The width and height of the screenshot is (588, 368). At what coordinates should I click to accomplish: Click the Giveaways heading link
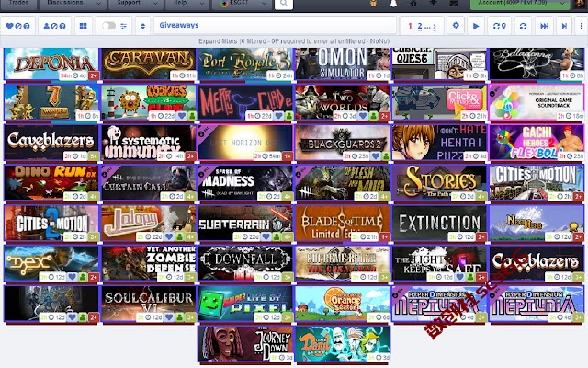[x=178, y=25]
